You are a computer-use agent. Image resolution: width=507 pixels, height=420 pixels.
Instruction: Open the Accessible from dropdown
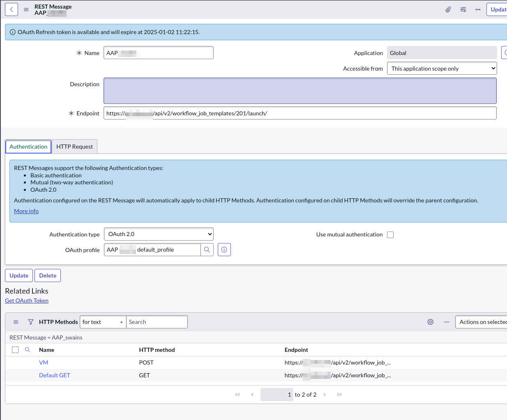442,68
